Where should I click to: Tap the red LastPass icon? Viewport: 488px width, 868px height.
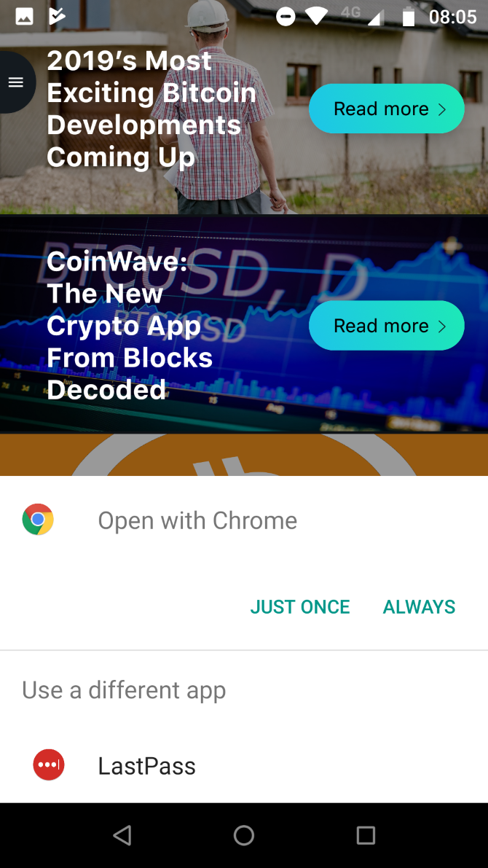49,765
